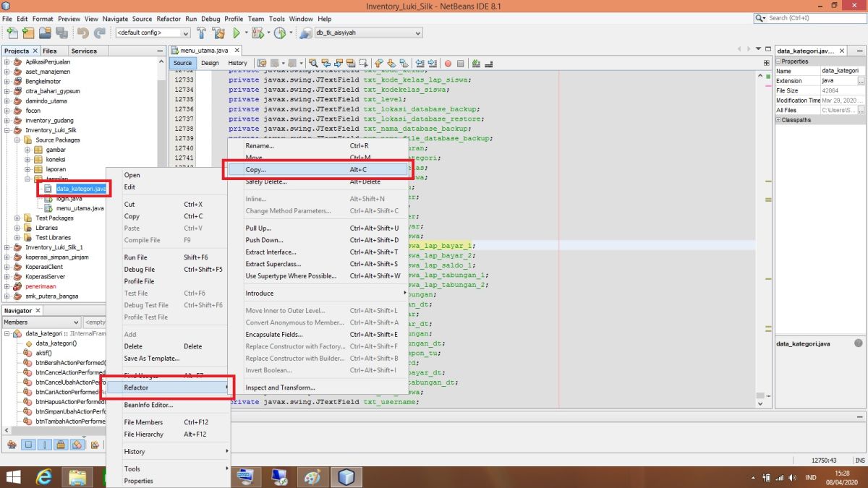Click the Comment icon in editor toolbar
The height and width of the screenshot is (488, 868).
pos(477,63)
